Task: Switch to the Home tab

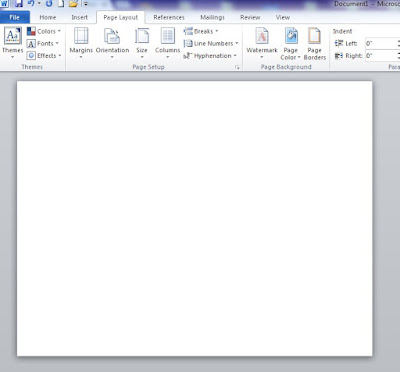Action: point(48,17)
